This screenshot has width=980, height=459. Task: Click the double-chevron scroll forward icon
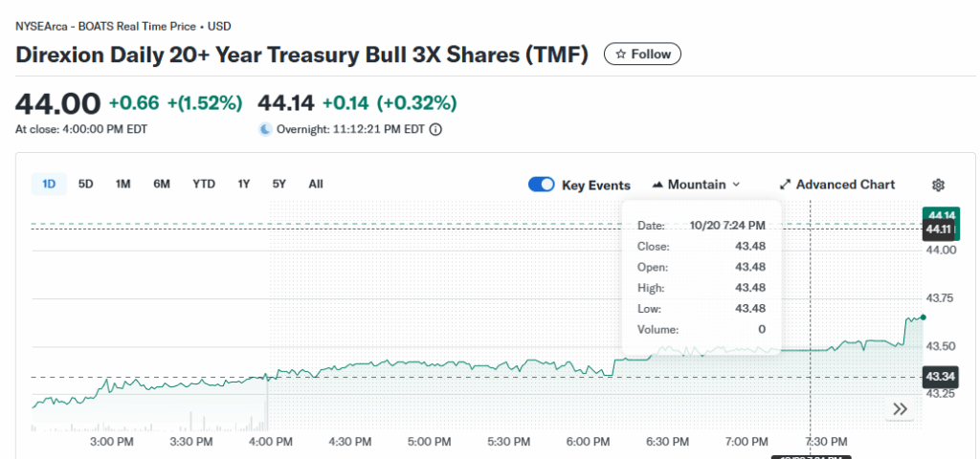point(900,409)
